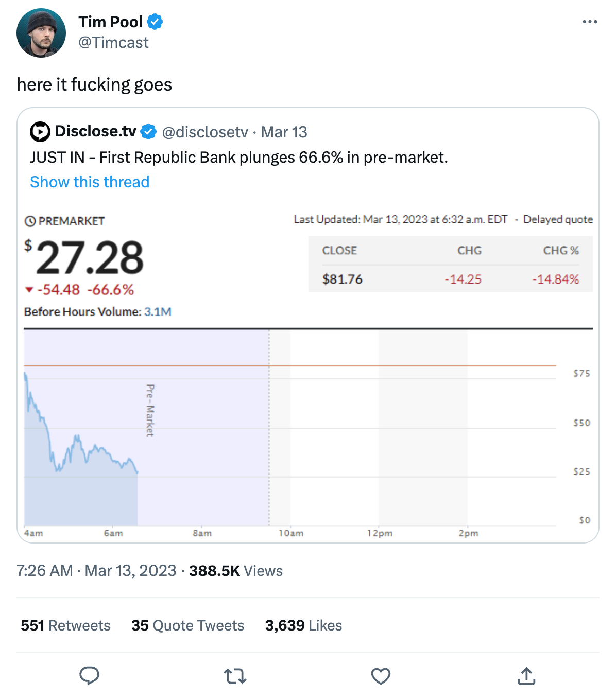This screenshot has width=616, height=700.
Task: Retweet using the arrows icon
Action: tap(235, 676)
